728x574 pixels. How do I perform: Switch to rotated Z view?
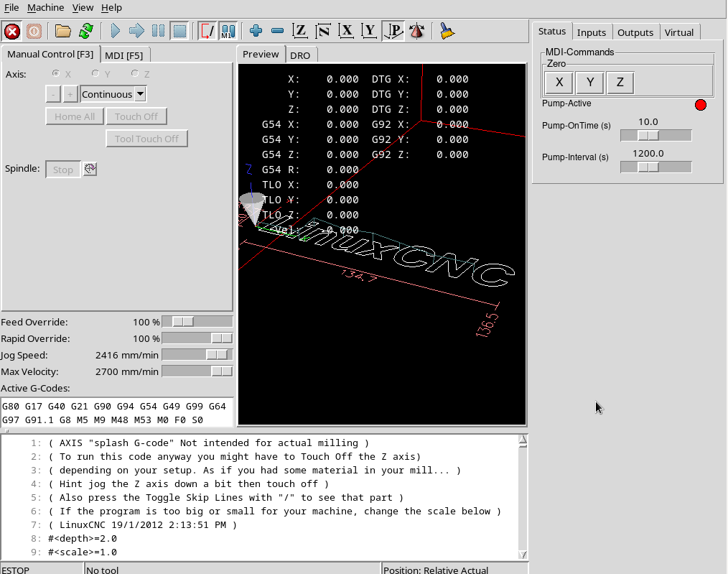323,32
